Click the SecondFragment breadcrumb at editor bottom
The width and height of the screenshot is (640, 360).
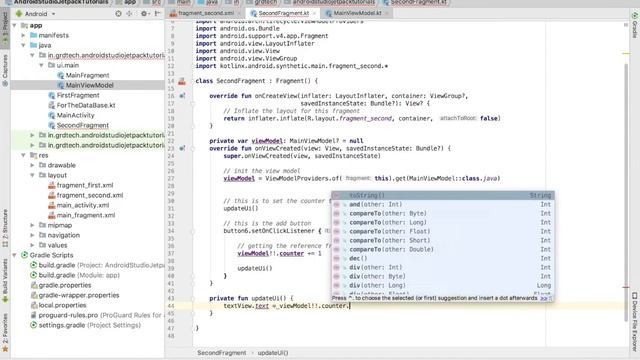[x=222, y=353]
